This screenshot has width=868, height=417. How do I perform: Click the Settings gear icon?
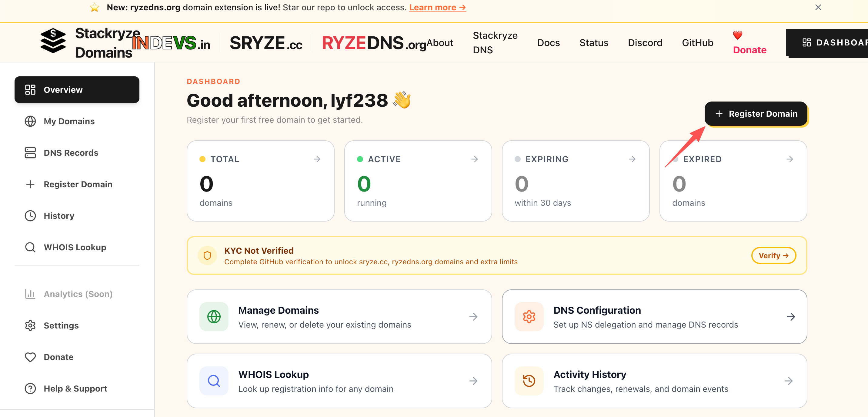[x=30, y=325]
